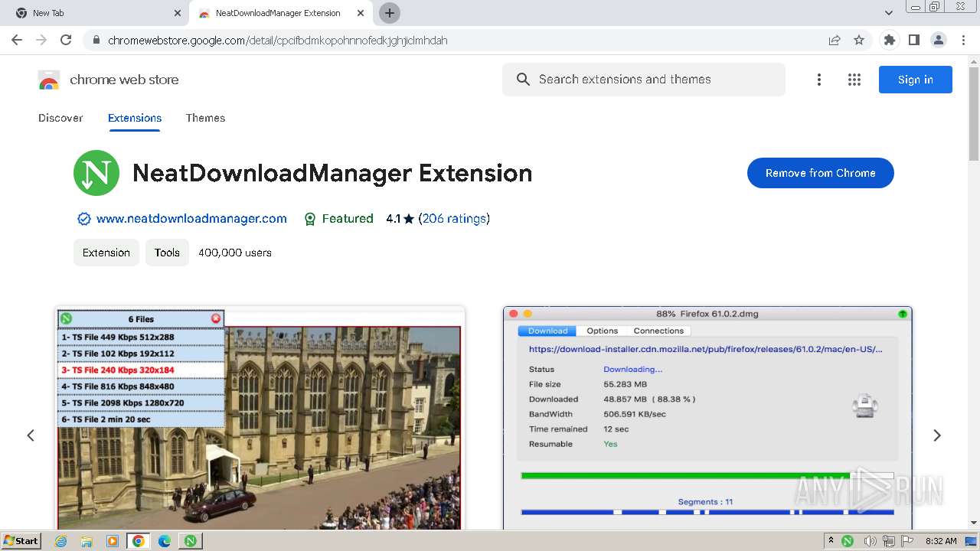Image resolution: width=980 pixels, height=551 pixels.
Task: Open File Explorer from taskbar
Action: (x=87, y=541)
